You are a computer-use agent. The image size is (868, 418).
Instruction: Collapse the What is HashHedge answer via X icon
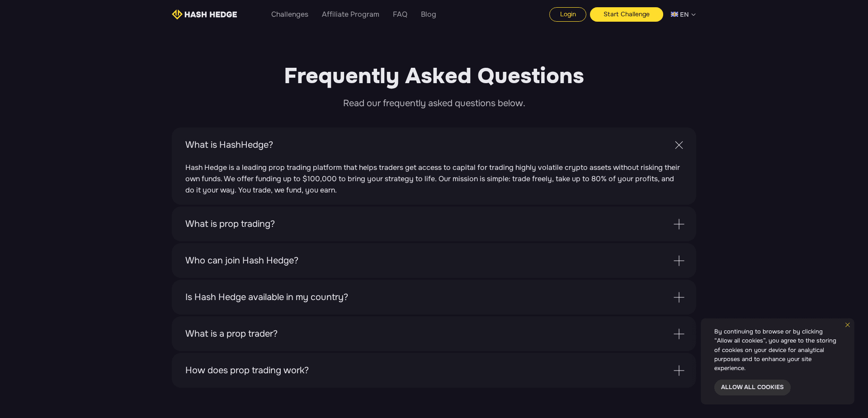[x=679, y=145]
